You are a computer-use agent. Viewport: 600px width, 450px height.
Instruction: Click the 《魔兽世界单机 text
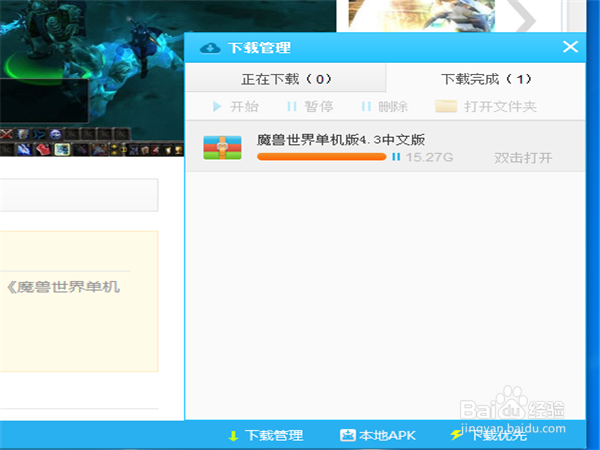(x=64, y=287)
